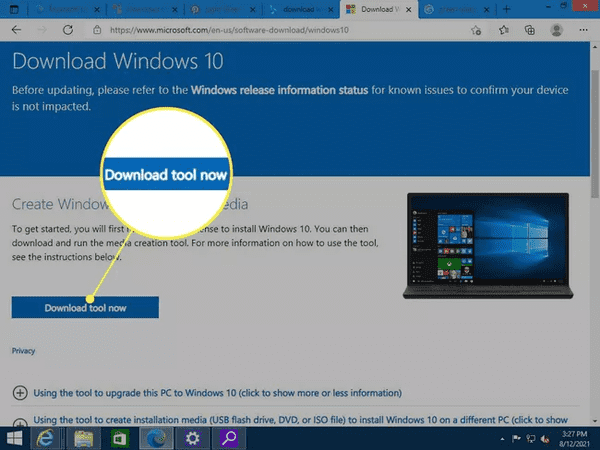Click the 'Download Windows 10' heading
The width and height of the screenshot is (600, 450).
tap(117, 61)
